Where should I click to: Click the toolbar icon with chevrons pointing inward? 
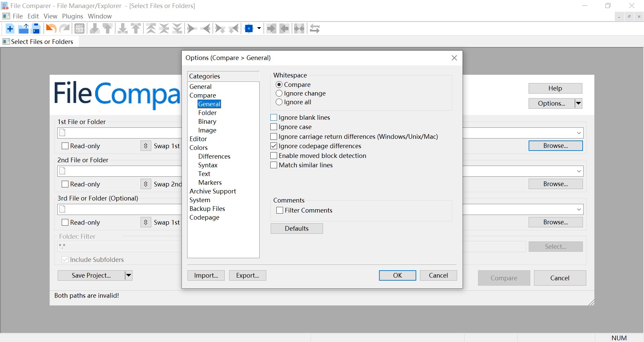(164, 29)
